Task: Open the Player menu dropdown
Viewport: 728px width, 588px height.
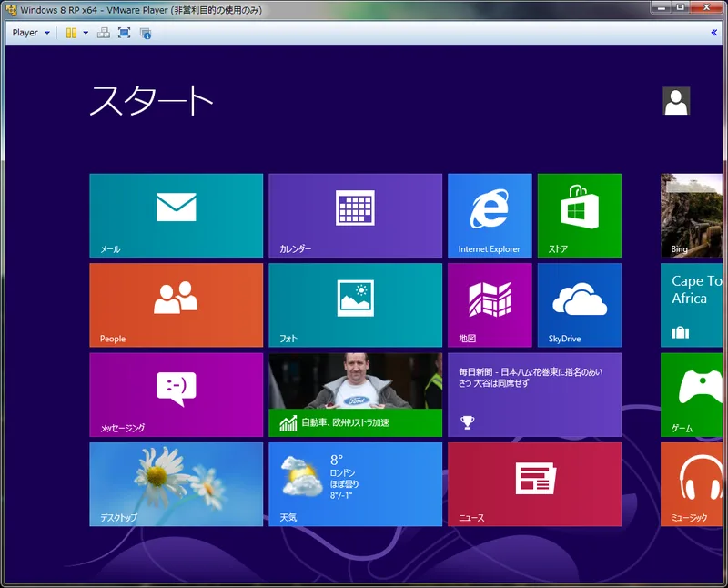Action: pos(30,33)
